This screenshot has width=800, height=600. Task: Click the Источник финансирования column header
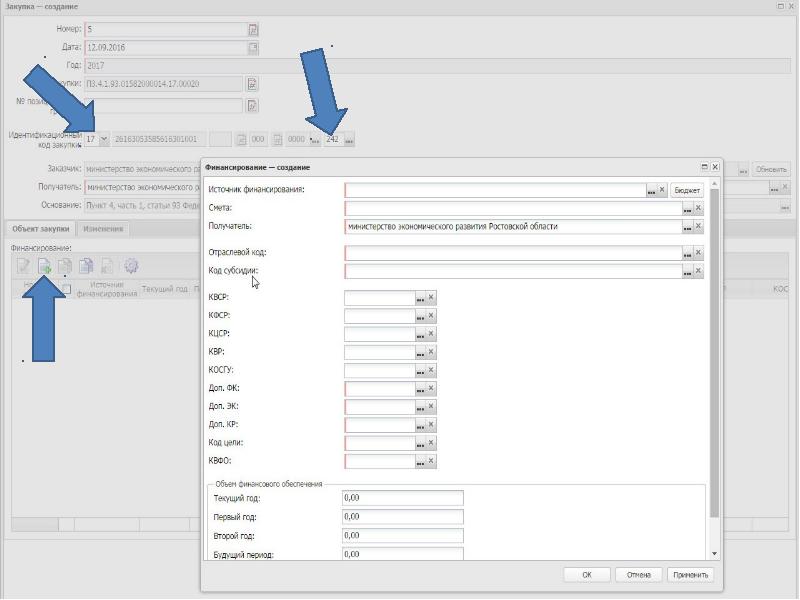107,289
